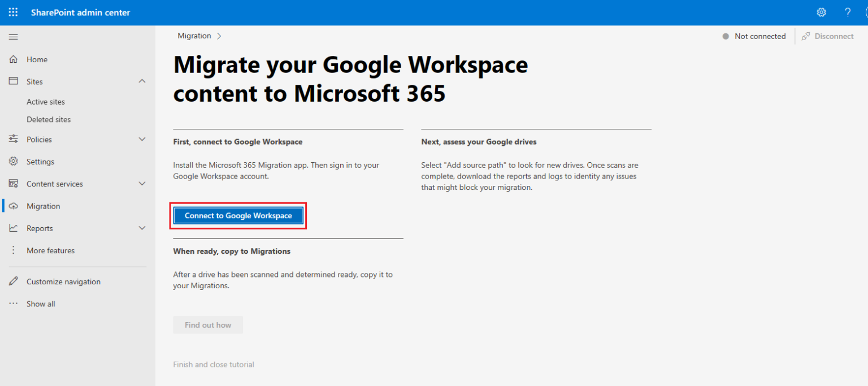
Task: Open the More features sidebar icon
Action: tap(13, 250)
